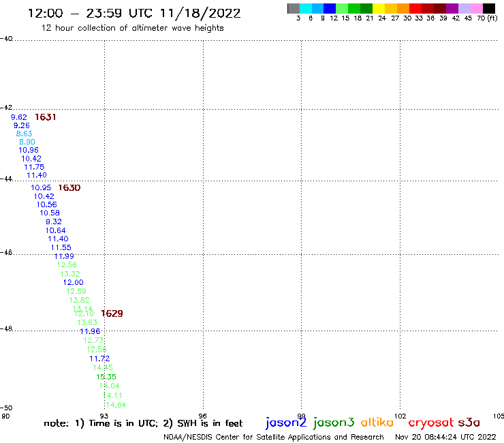Click the light blue value '8.63'
The height and width of the screenshot is (443, 504).
tap(24, 134)
